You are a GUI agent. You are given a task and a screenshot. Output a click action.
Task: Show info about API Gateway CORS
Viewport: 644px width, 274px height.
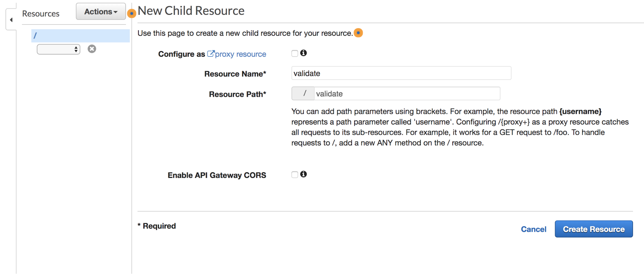[303, 174]
